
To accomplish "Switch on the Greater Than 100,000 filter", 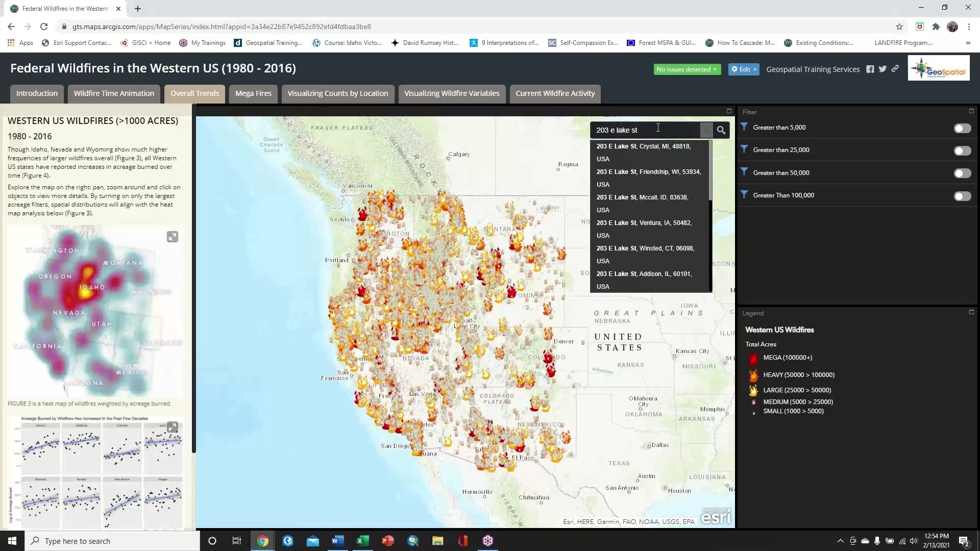I will [x=962, y=196].
